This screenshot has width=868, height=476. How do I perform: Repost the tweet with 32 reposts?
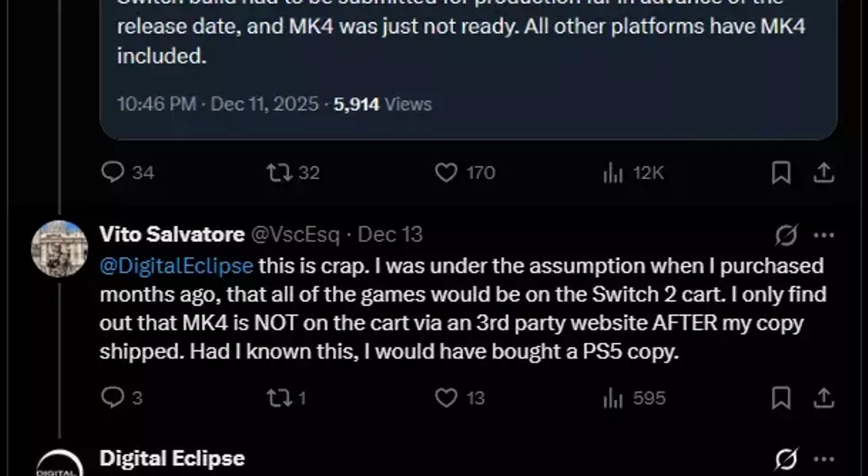[279, 172]
